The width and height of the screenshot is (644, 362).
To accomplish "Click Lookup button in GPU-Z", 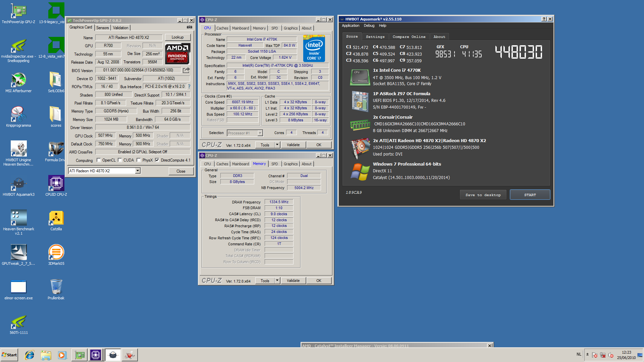I will click(177, 37).
